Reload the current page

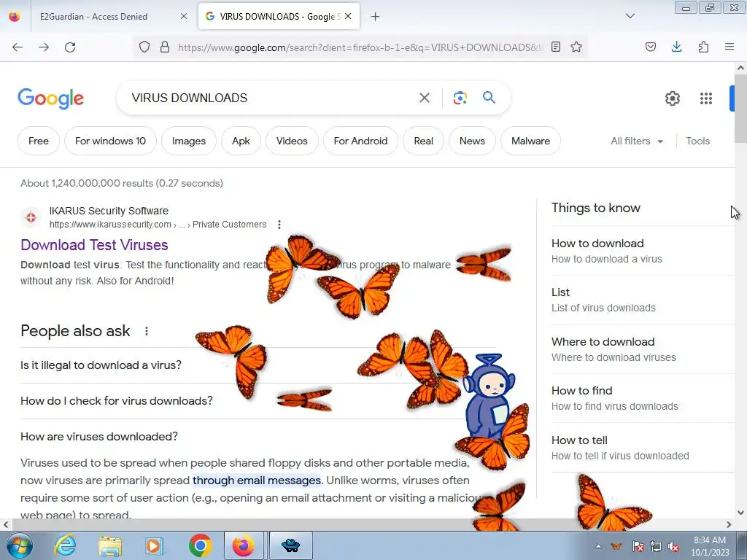[70, 47]
